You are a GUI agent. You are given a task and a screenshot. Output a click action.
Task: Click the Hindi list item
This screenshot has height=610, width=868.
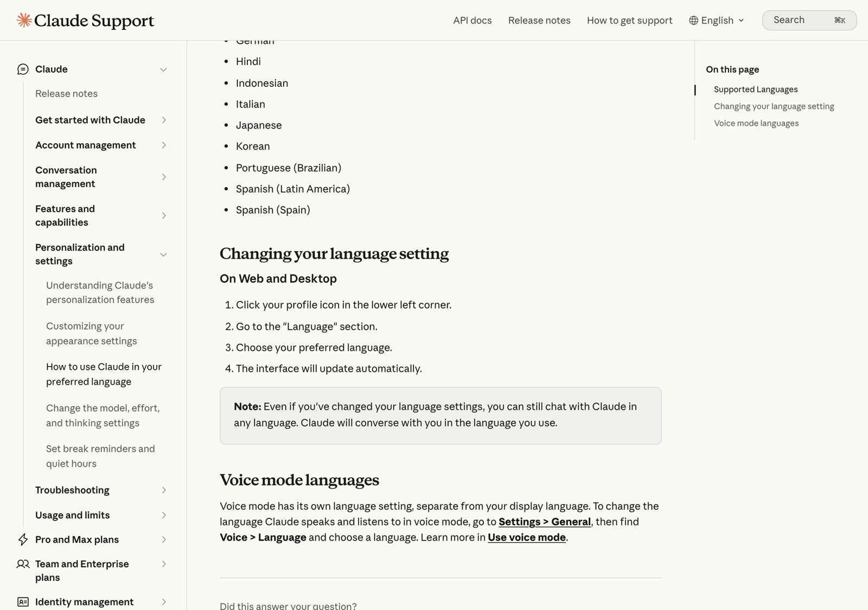[248, 62]
